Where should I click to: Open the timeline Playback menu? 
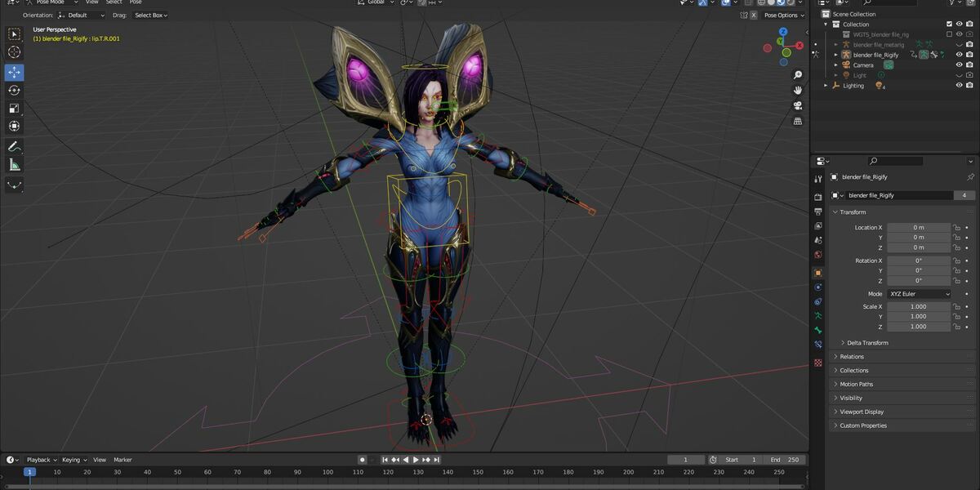(x=41, y=460)
